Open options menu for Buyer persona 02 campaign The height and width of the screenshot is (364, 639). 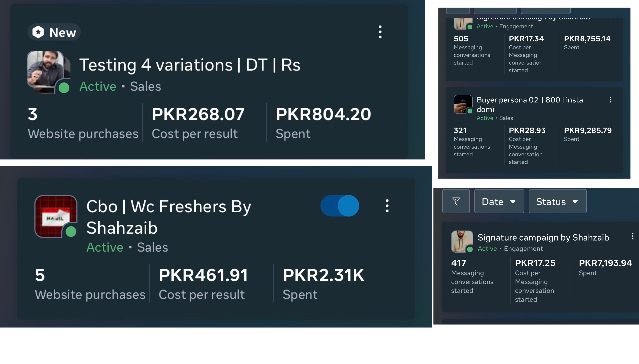610,100
